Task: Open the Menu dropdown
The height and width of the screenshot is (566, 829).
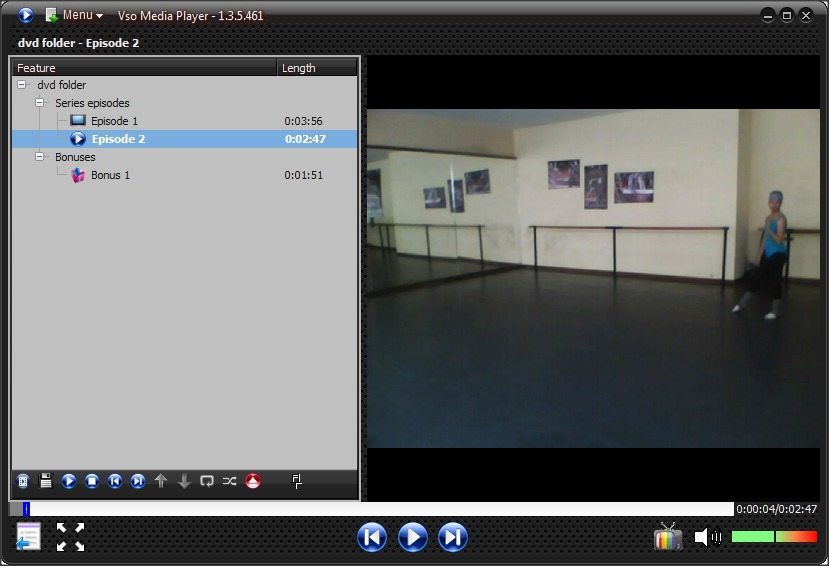Action: click(75, 15)
